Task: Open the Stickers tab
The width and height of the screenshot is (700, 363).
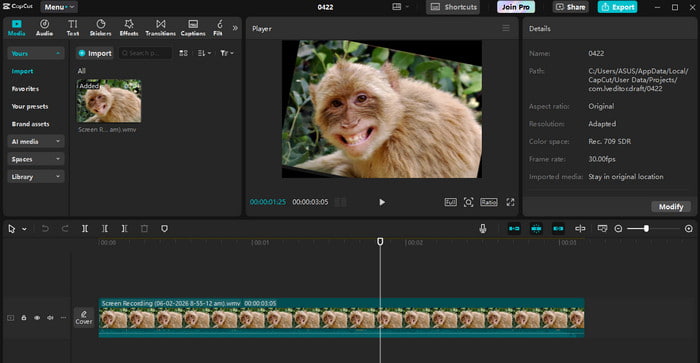Action: [100, 28]
